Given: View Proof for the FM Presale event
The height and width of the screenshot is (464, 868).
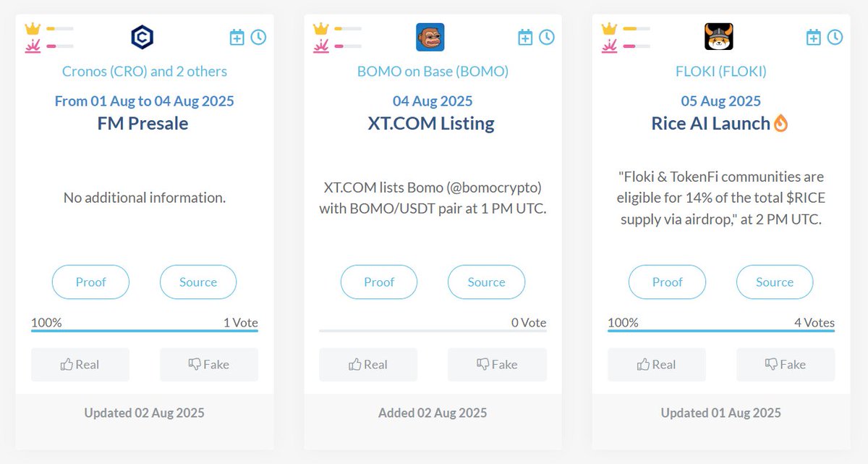Looking at the screenshot, I should click(90, 282).
